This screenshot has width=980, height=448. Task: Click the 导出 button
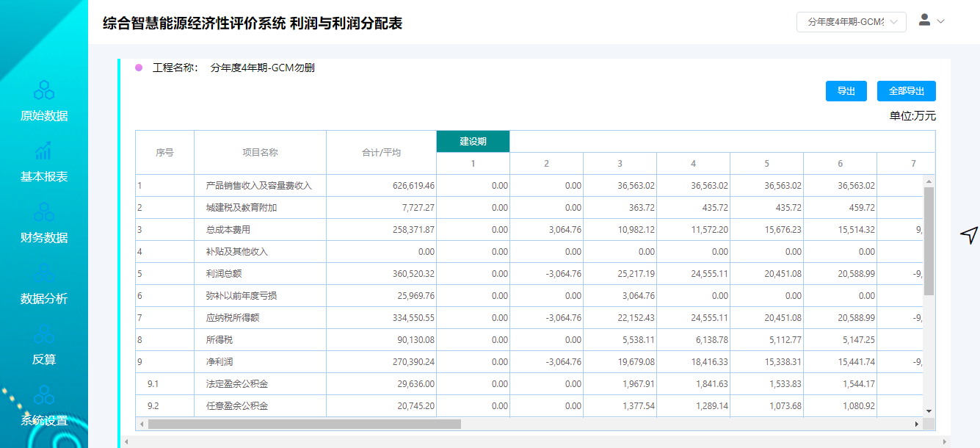tap(846, 91)
